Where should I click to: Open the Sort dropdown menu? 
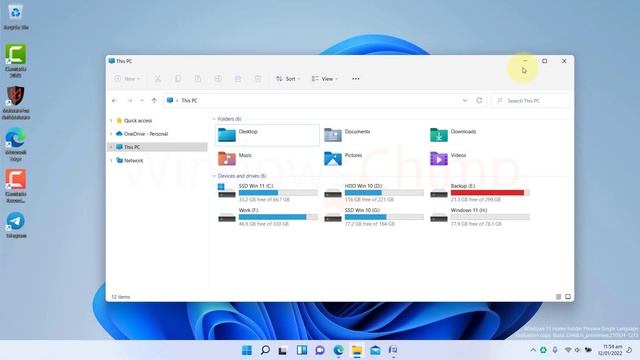(x=288, y=79)
